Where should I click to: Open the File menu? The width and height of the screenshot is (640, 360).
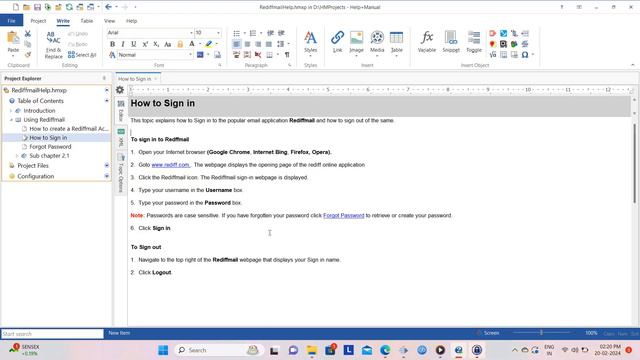[x=11, y=20]
